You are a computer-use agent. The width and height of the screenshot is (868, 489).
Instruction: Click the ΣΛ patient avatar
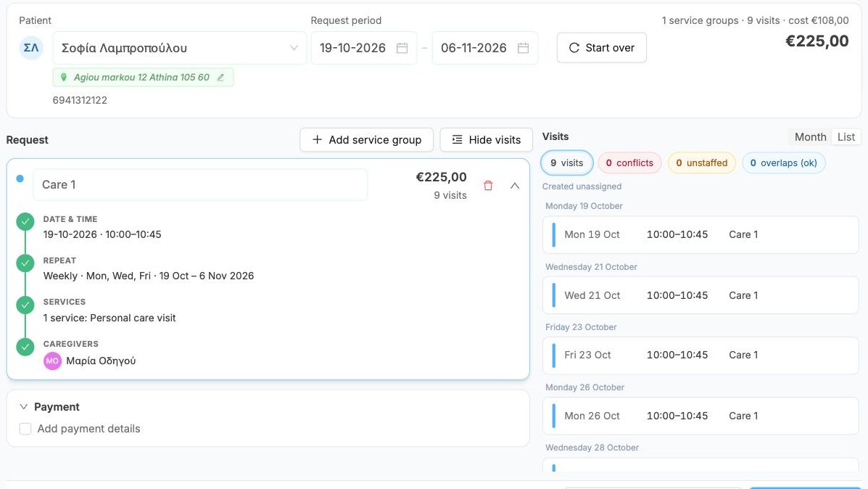(x=32, y=48)
